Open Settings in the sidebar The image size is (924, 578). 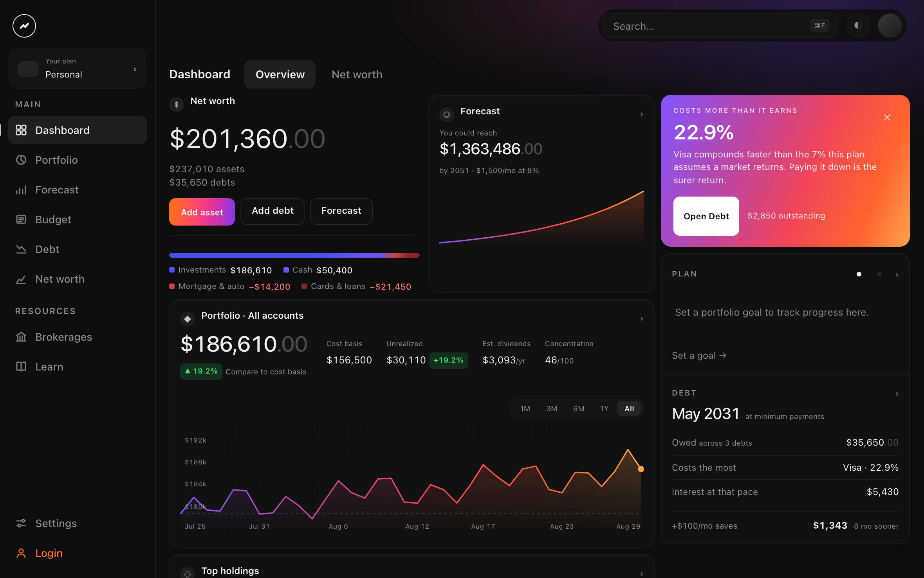(x=78, y=523)
